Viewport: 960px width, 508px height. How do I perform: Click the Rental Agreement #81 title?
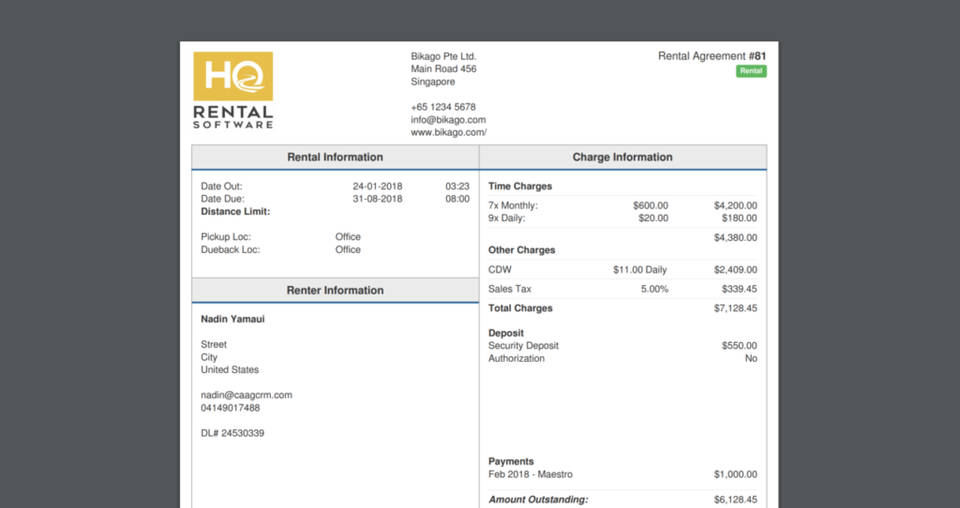coord(711,56)
